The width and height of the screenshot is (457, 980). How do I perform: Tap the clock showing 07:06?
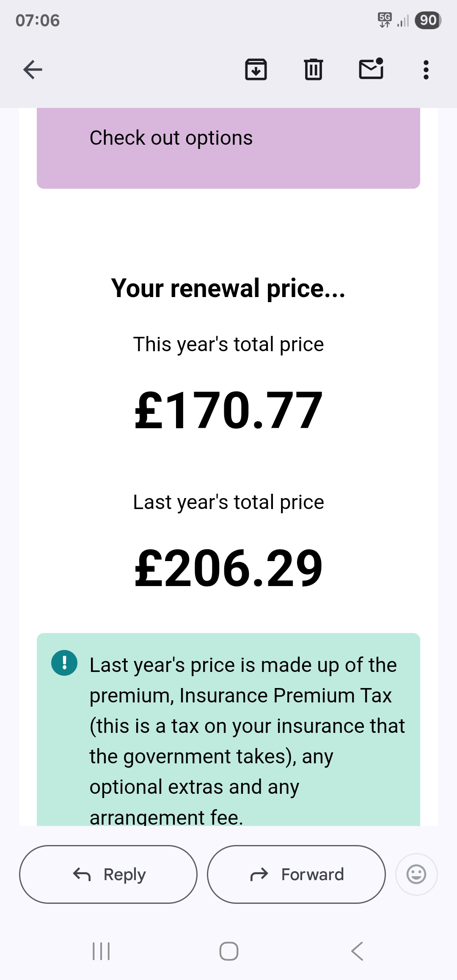click(x=38, y=20)
